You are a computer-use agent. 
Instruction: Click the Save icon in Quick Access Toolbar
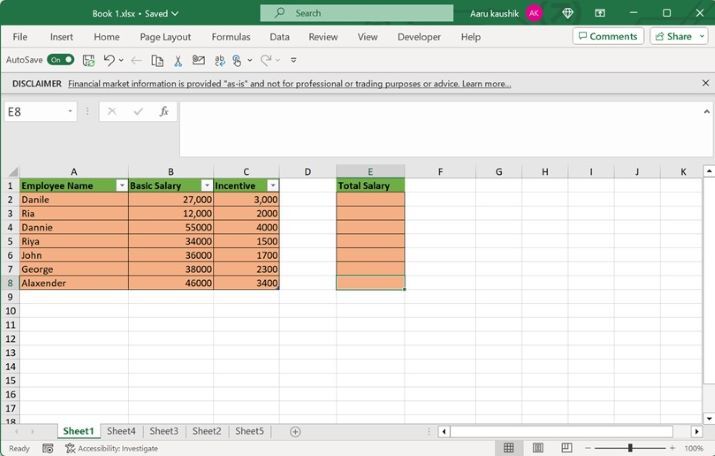coord(88,60)
